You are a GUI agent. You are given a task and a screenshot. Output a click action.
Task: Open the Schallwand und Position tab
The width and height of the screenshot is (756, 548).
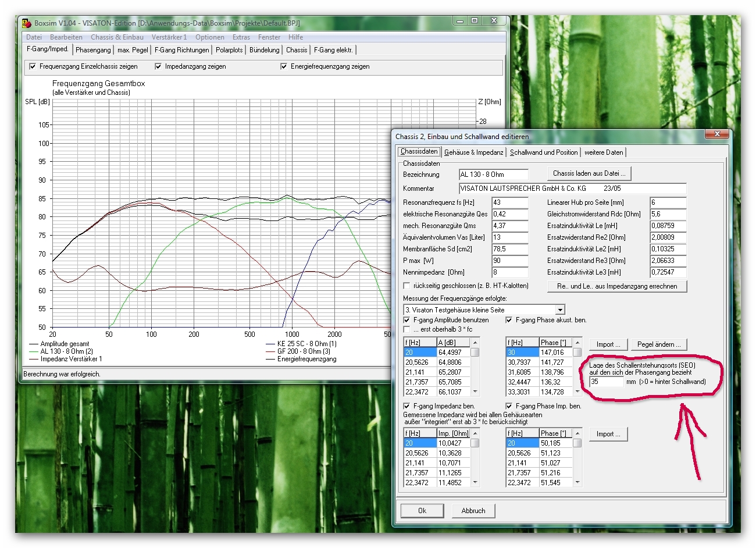click(544, 152)
